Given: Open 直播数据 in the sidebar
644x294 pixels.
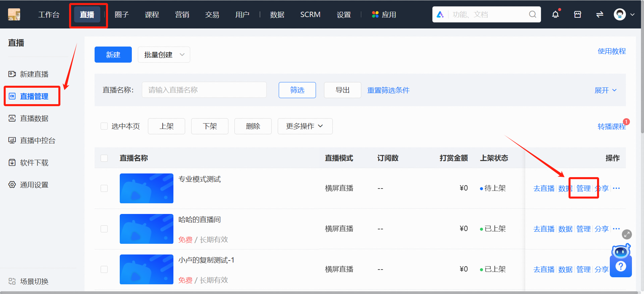Looking at the screenshot, I should [34, 118].
